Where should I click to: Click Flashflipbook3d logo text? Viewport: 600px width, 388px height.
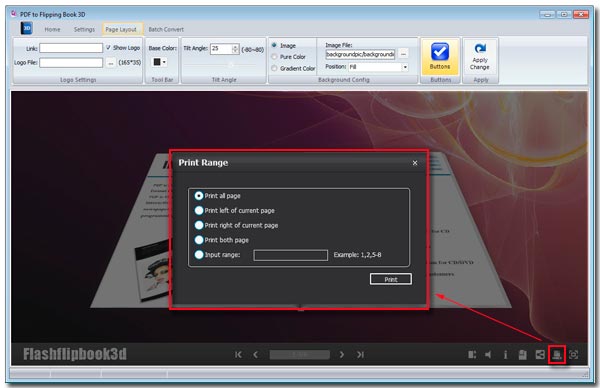75,354
